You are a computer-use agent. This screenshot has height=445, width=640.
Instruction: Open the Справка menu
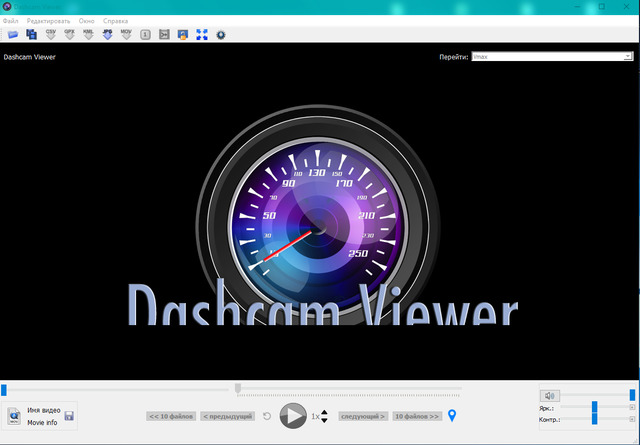coord(116,21)
